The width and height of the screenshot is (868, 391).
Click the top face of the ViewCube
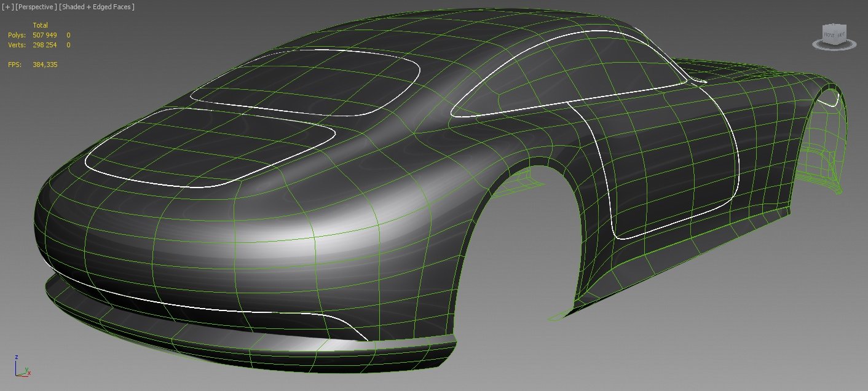point(835,26)
